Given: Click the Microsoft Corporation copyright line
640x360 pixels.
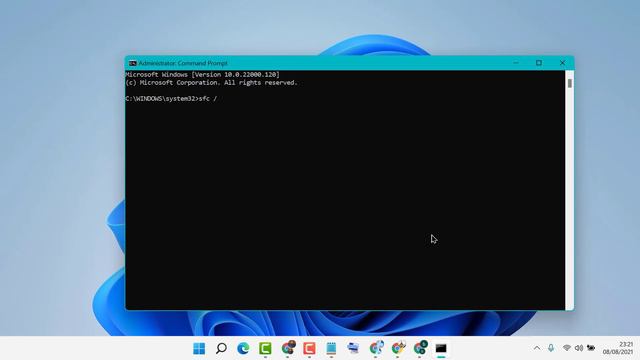Looking at the screenshot, I should pos(211,83).
